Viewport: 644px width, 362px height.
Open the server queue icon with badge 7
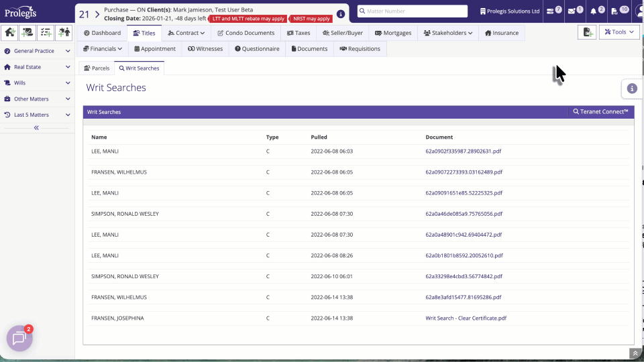(553, 11)
